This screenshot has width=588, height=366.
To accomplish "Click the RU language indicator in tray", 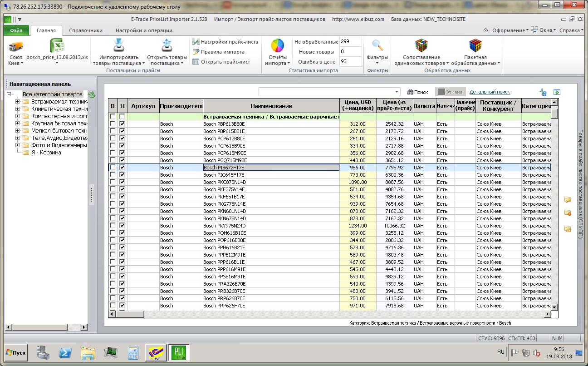I will pyautogui.click(x=501, y=352).
